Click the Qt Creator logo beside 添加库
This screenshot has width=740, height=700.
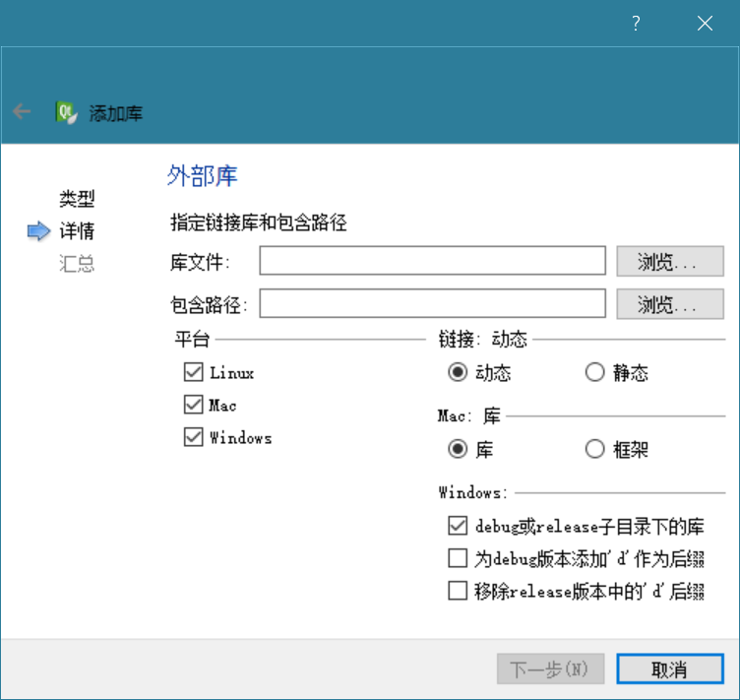coord(67,112)
